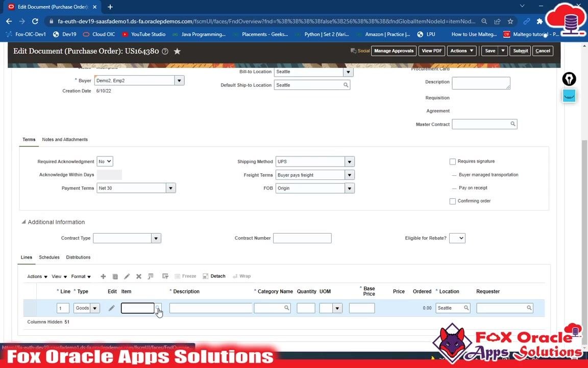Delete the selected line with X icon

[x=139, y=277]
